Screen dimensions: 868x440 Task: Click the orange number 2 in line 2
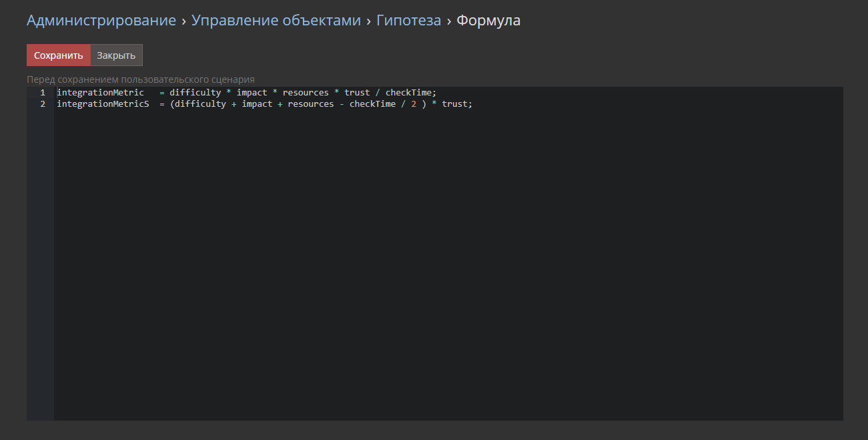pyautogui.click(x=414, y=104)
